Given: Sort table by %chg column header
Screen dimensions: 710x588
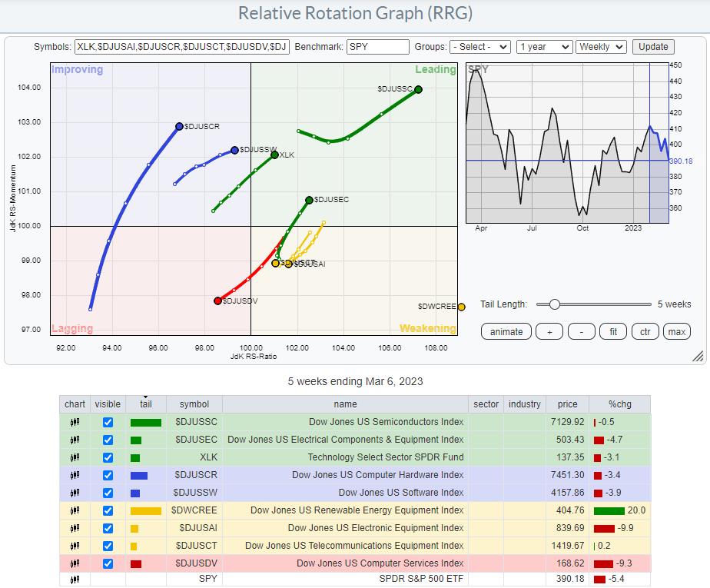Looking at the screenshot, I should (x=619, y=404).
